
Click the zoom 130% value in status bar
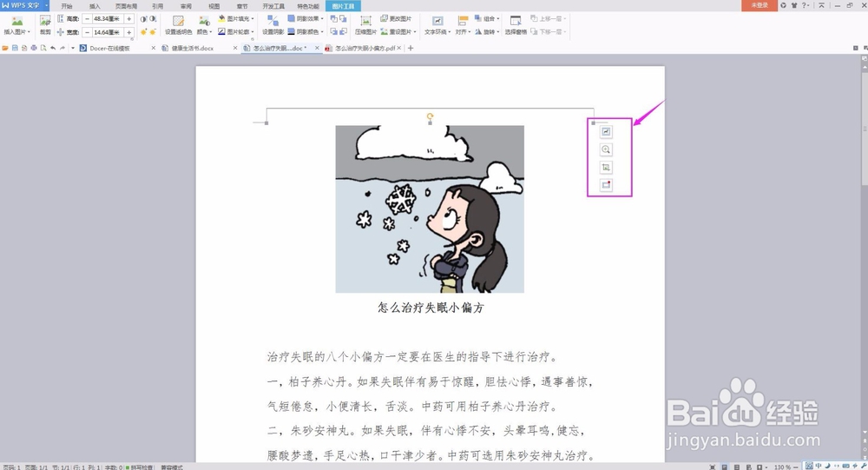pos(782,467)
